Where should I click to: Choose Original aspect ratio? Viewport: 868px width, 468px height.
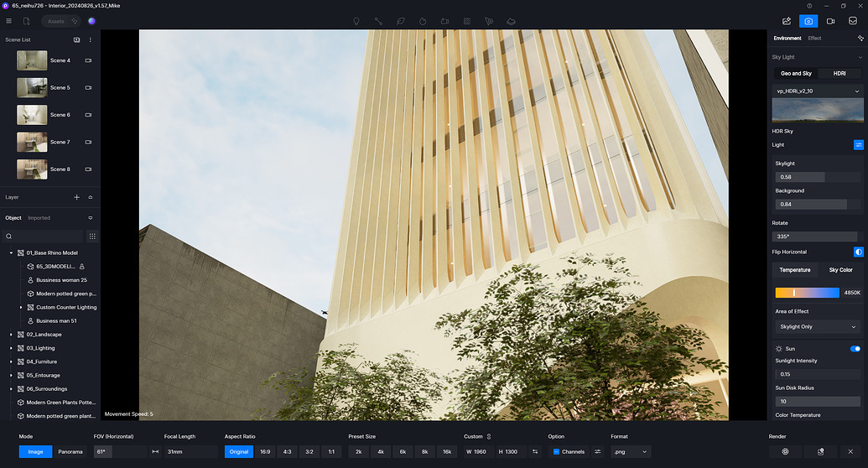[239, 452]
